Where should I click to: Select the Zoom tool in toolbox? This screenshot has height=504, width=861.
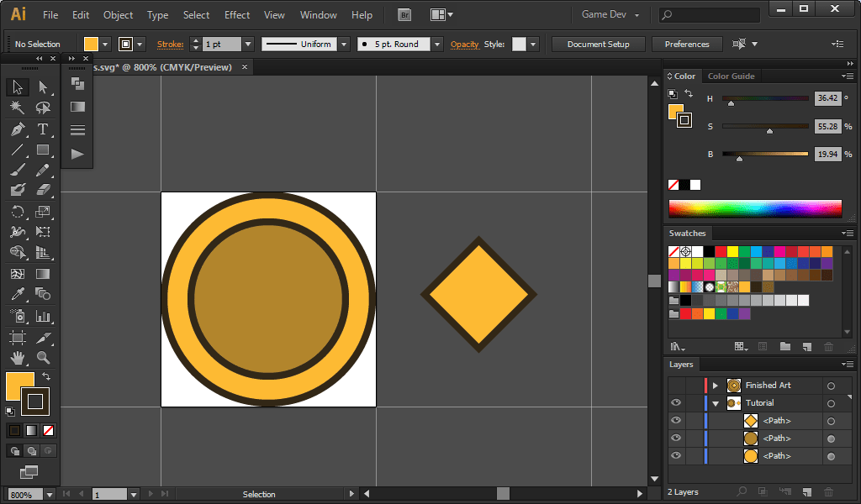[x=43, y=358]
